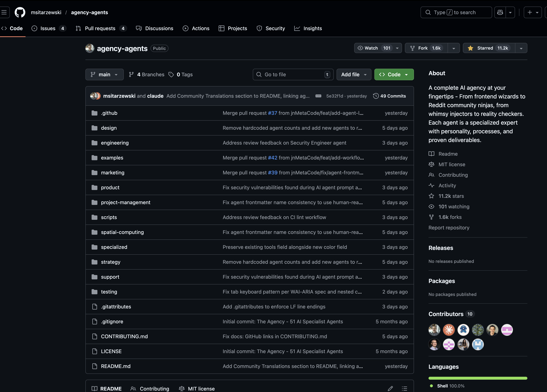Open pull request #42 link

pos(273,158)
